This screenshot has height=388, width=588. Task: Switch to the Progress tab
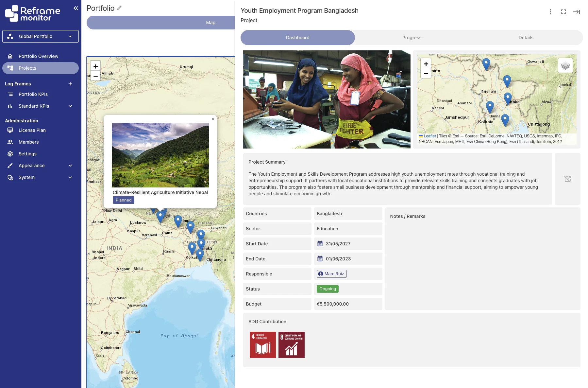pyautogui.click(x=412, y=38)
